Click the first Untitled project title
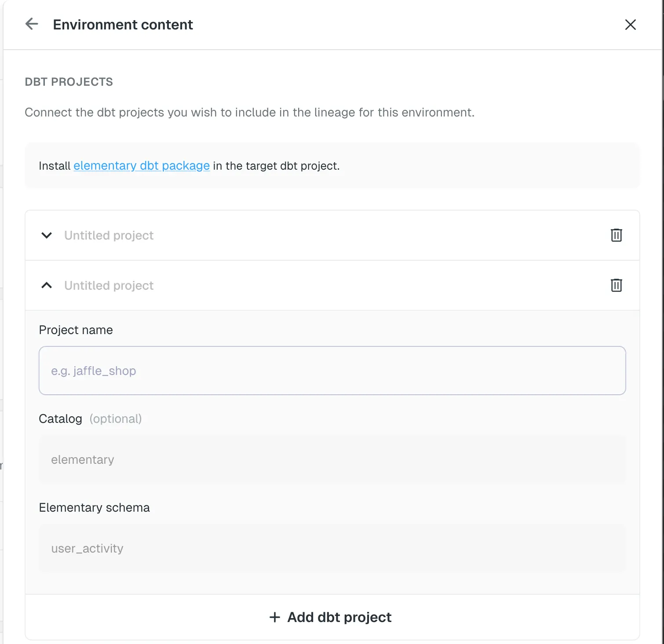The image size is (664, 644). (109, 235)
